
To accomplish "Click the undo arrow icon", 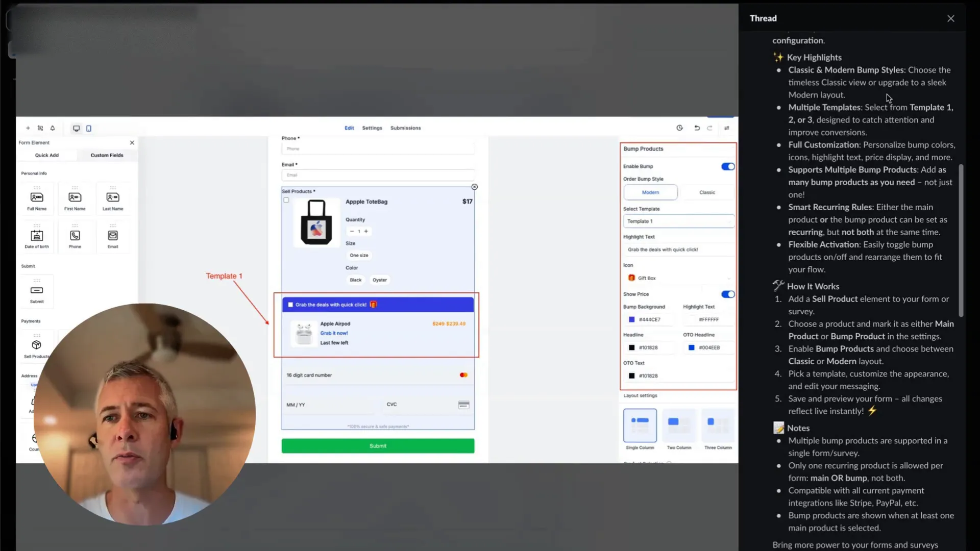I will [697, 128].
